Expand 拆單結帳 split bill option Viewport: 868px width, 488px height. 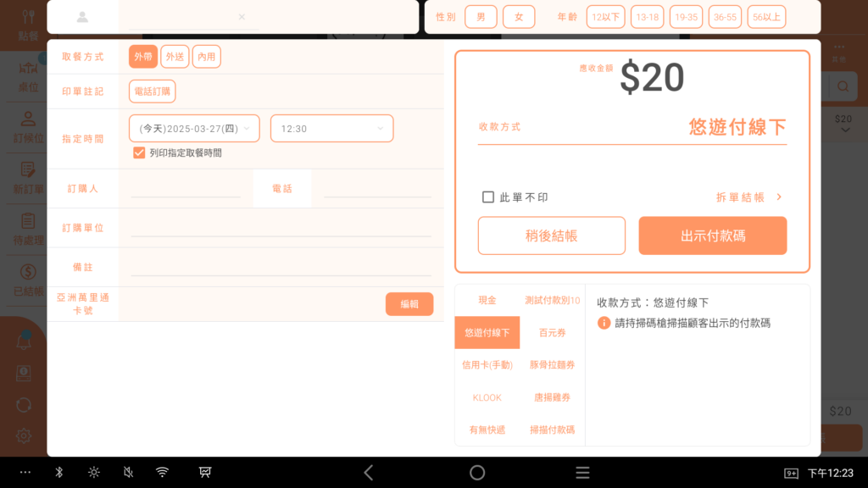click(x=748, y=197)
